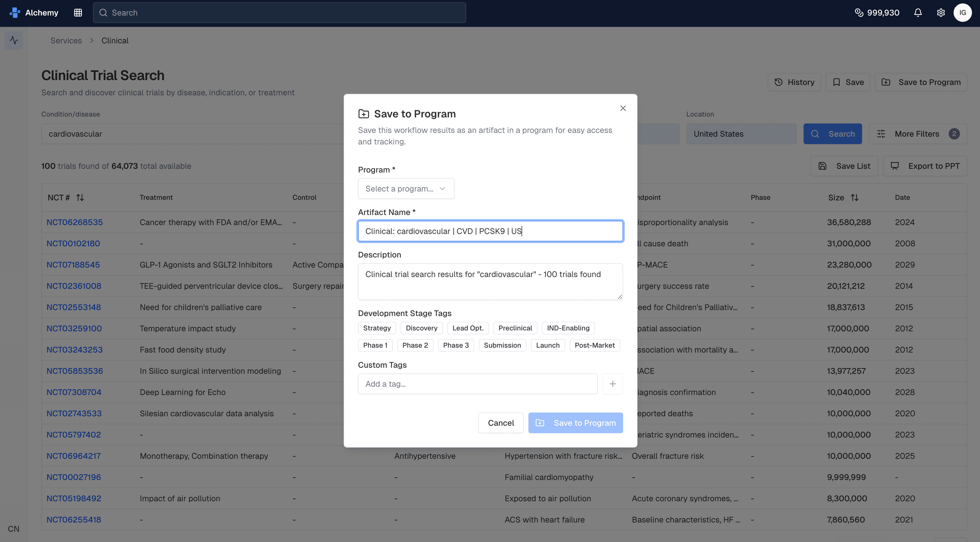
Task: Sort by the NCT # column arrows
Action: click(80, 198)
